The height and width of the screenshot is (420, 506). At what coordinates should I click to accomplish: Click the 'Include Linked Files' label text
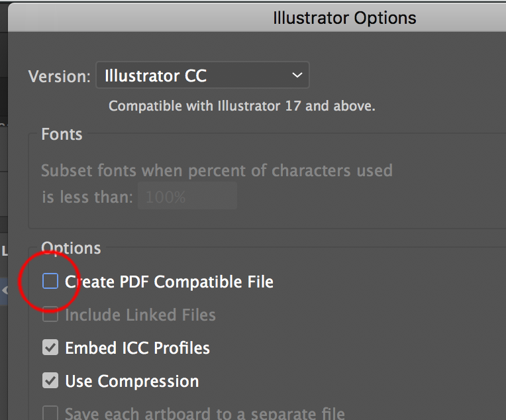click(x=140, y=315)
